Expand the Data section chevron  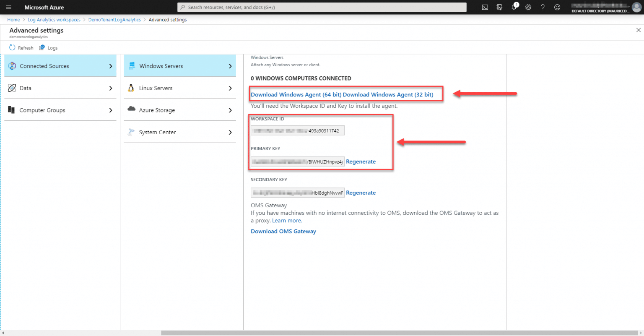[x=111, y=88]
